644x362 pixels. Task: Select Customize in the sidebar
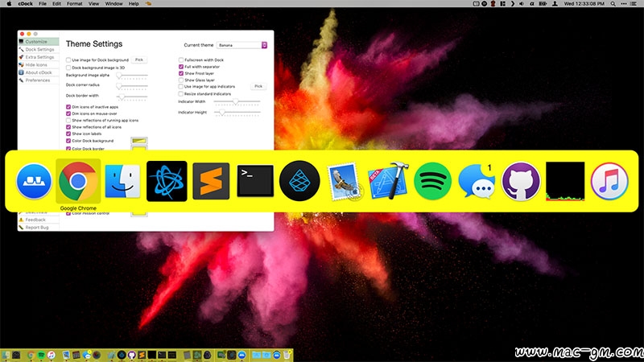point(39,42)
